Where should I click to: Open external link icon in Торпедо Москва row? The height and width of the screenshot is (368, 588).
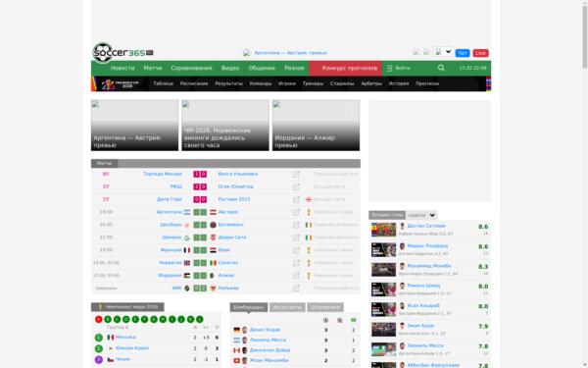tap(296, 175)
